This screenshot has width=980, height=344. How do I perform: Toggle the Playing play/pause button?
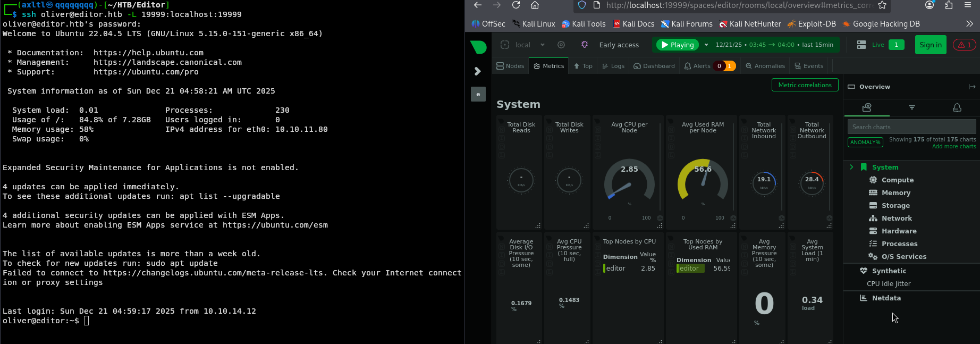677,45
